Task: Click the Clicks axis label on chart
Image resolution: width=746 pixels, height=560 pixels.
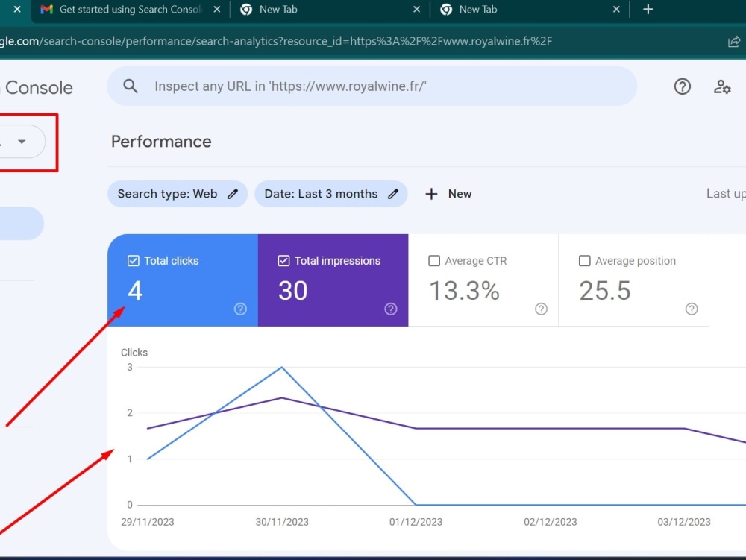Action: point(134,352)
